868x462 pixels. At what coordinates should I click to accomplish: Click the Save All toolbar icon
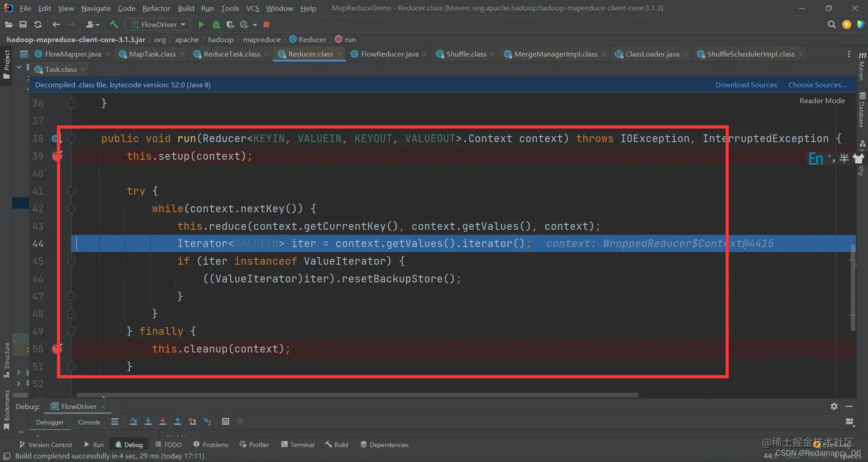[23, 25]
